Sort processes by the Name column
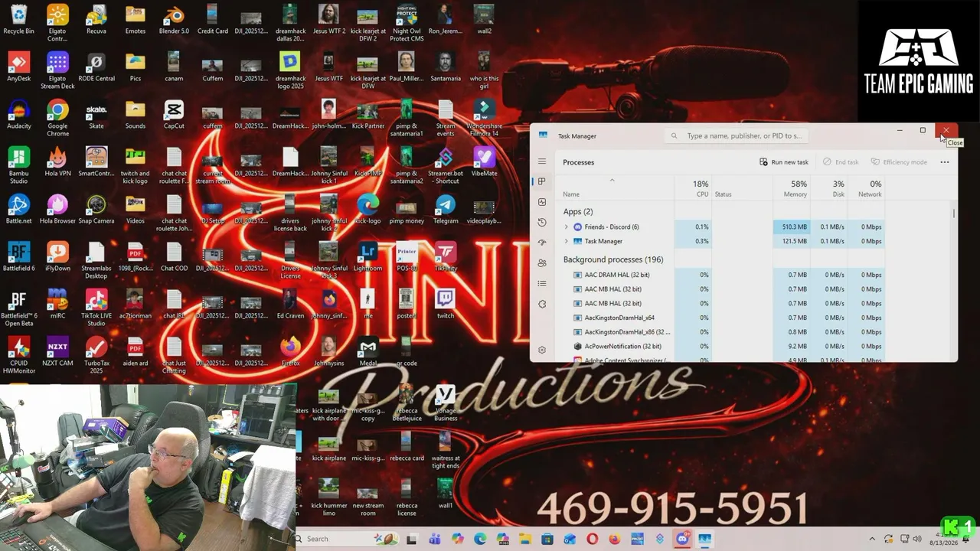Image resolution: width=980 pixels, height=551 pixels. coord(571,194)
